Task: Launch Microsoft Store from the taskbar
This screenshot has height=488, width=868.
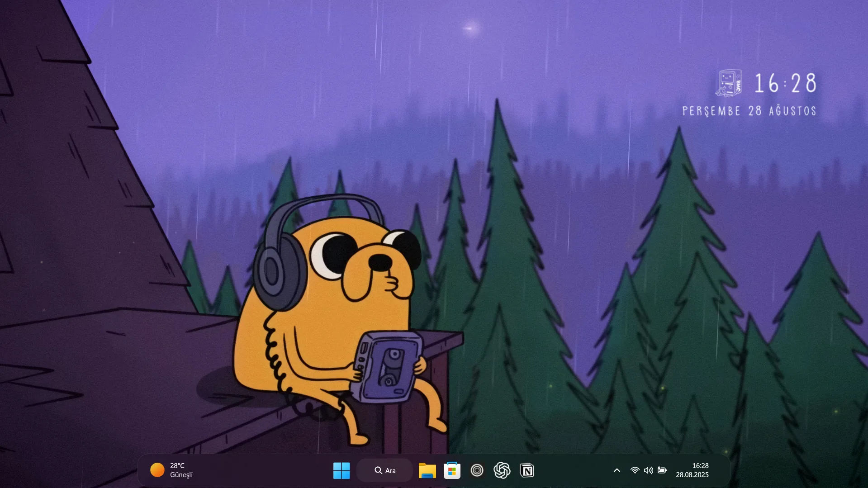Action: coord(452,470)
